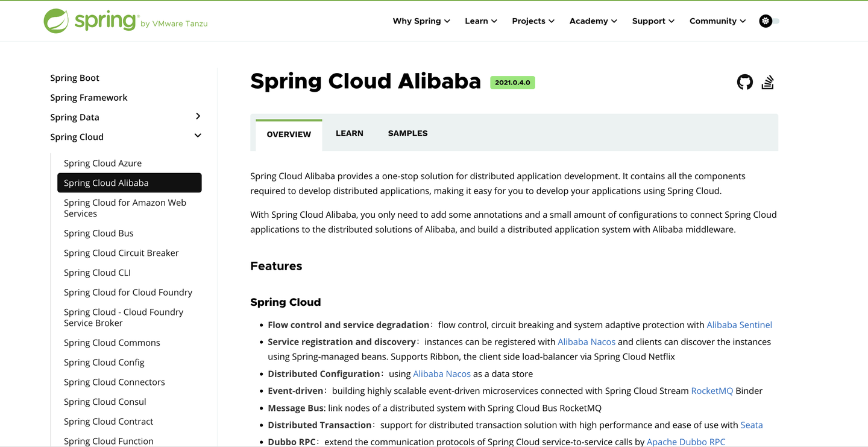868x447 pixels.
Task: Click the gear icon on the theme switch
Action: pyautogui.click(x=764, y=21)
